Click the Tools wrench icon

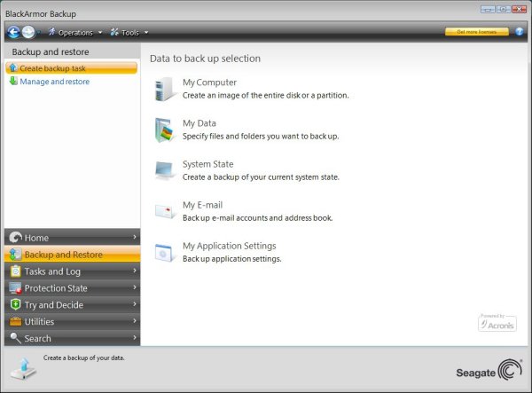114,32
